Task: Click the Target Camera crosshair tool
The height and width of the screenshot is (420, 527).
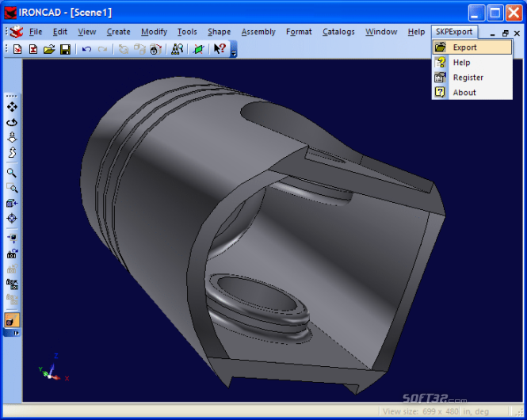Action: coord(12,218)
